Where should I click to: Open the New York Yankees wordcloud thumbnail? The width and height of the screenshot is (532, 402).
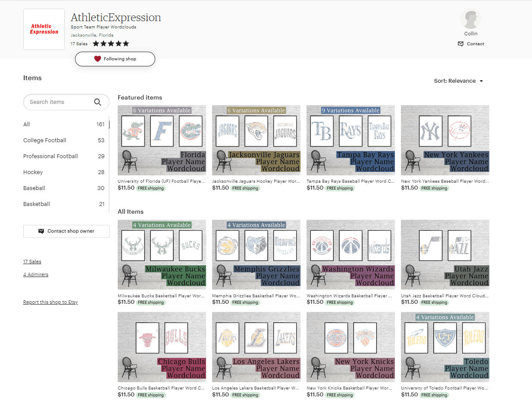(x=445, y=140)
